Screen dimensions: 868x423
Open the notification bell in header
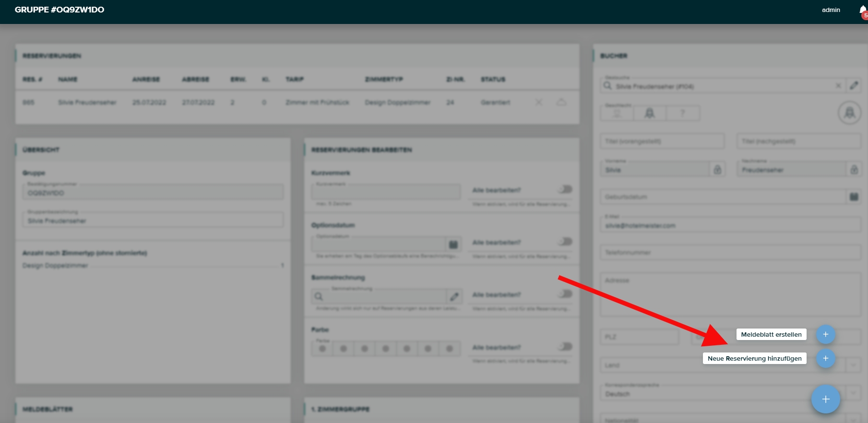point(863,11)
